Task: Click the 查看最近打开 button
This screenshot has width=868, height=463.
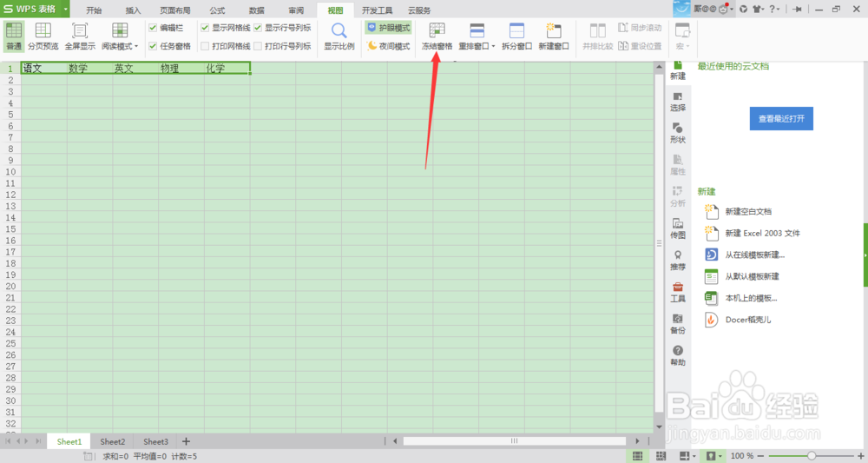Action: coord(781,118)
